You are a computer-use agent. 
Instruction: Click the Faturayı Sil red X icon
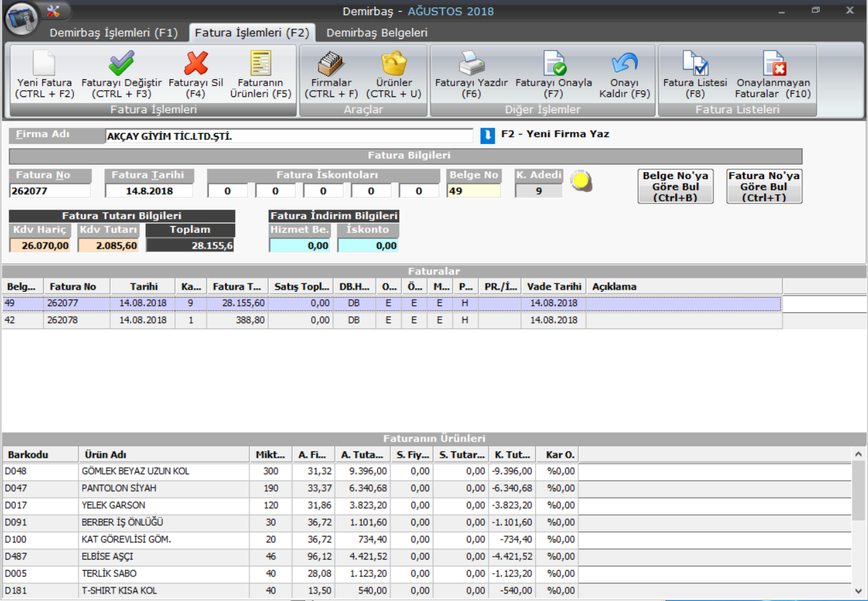[196, 64]
